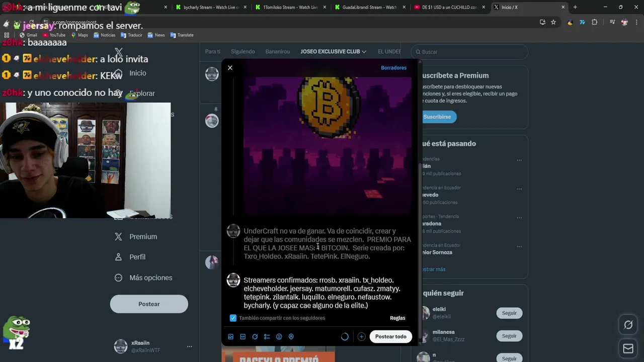Screen dimensions: 644x362
Task: Click the sidebar Postear button
Action: pyautogui.click(x=149, y=304)
